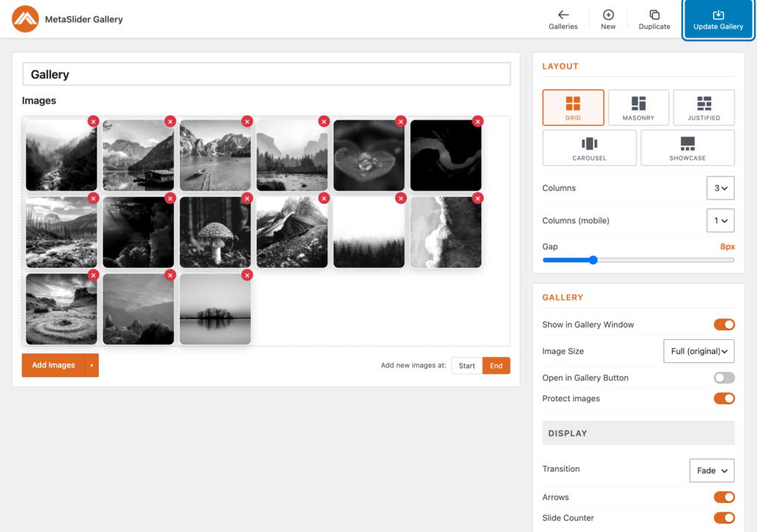Open the Columns (mobile) dropdown
The image size is (757, 532).
tap(720, 221)
